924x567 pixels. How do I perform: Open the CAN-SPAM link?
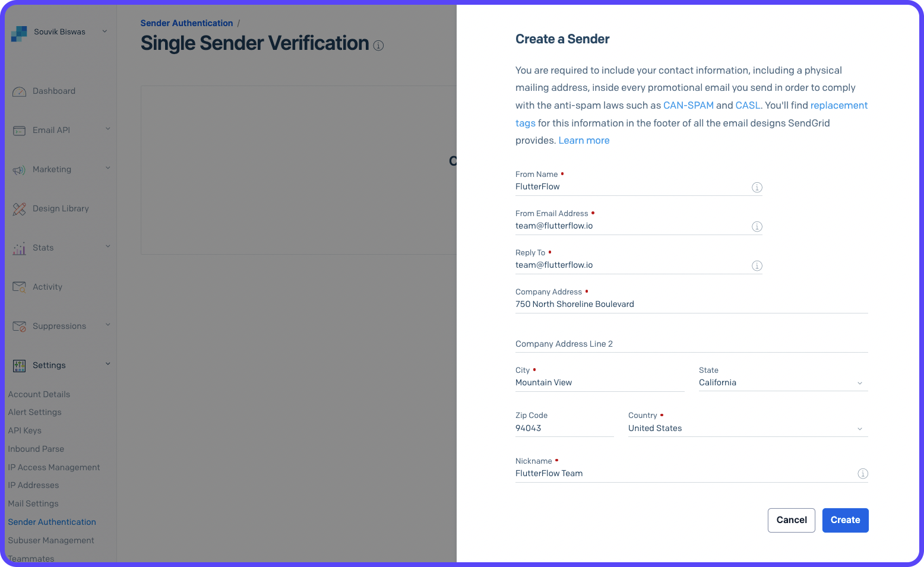tap(689, 105)
